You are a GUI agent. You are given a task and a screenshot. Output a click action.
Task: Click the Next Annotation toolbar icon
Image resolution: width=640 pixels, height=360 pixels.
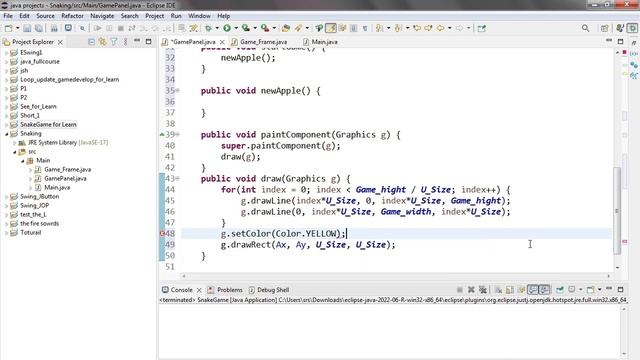pos(380,28)
